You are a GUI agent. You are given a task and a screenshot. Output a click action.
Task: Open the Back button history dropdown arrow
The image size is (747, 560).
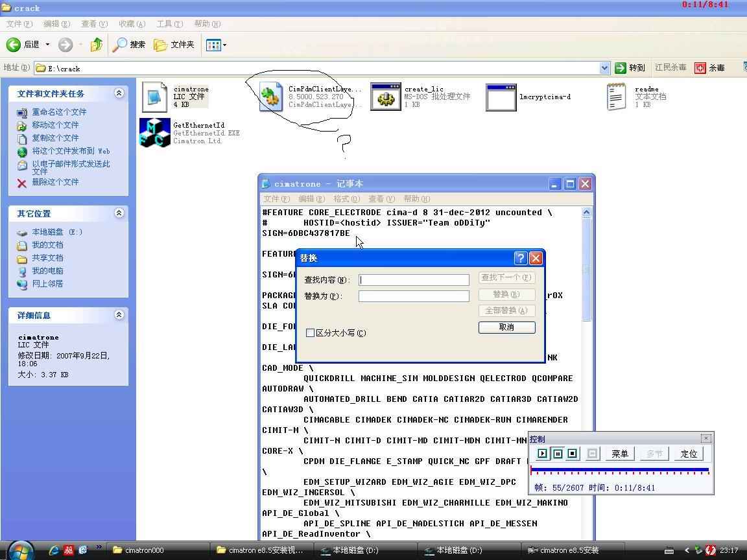(x=47, y=45)
